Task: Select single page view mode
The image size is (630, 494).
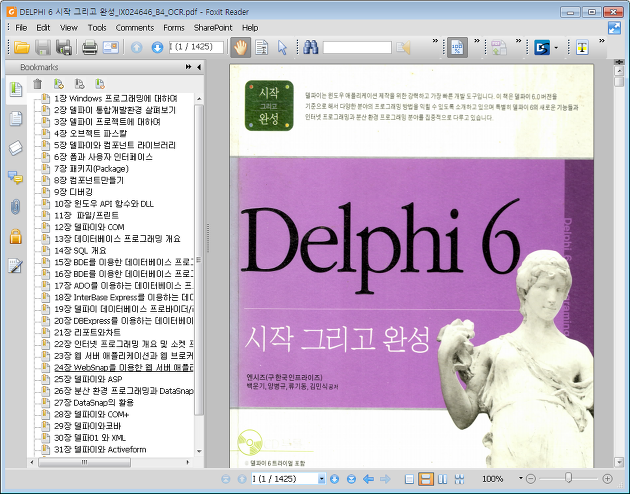Action: tap(409, 479)
